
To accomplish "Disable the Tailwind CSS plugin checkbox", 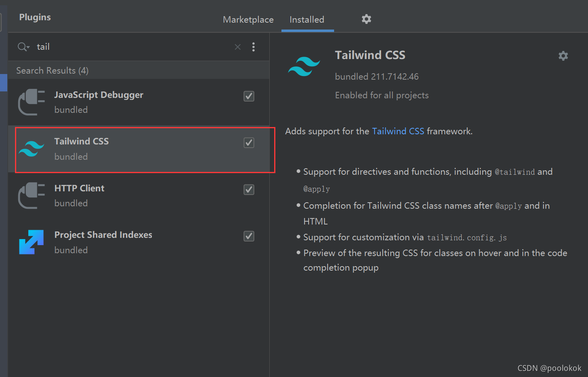I will click(249, 143).
